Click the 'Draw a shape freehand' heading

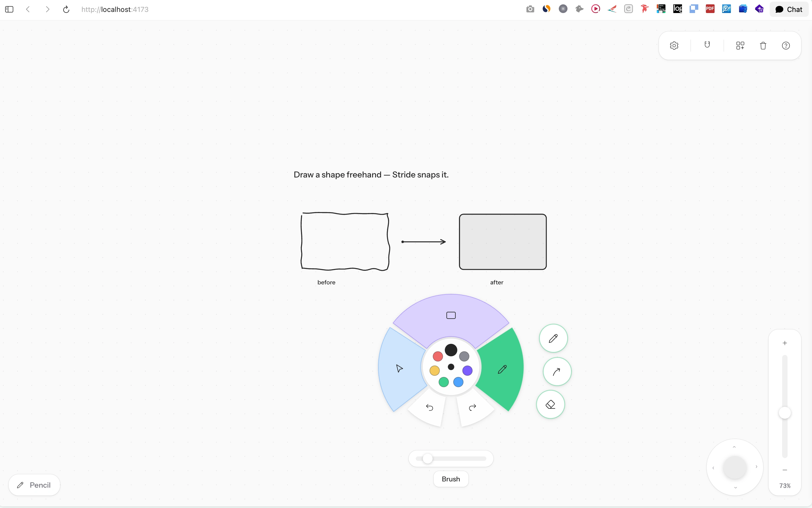pos(371,175)
